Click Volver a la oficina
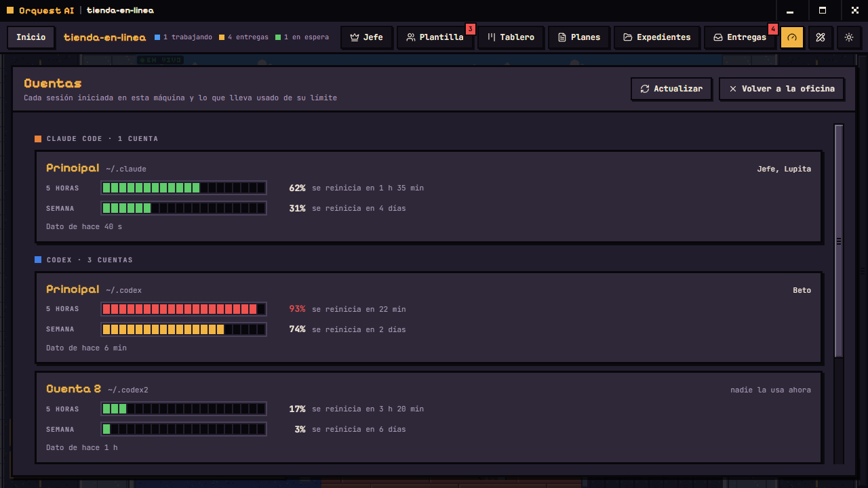 [x=781, y=89]
